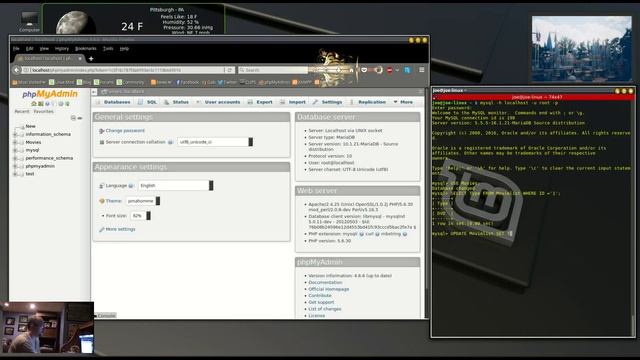Expand the More dropdown in top menu
The image size is (640, 360).
coord(403,102)
